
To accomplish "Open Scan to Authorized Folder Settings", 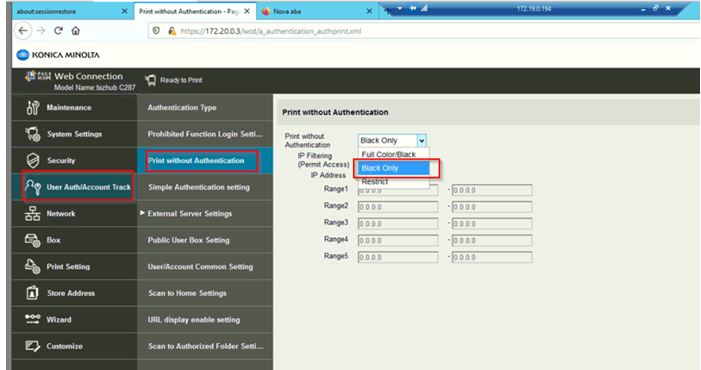I will click(205, 346).
